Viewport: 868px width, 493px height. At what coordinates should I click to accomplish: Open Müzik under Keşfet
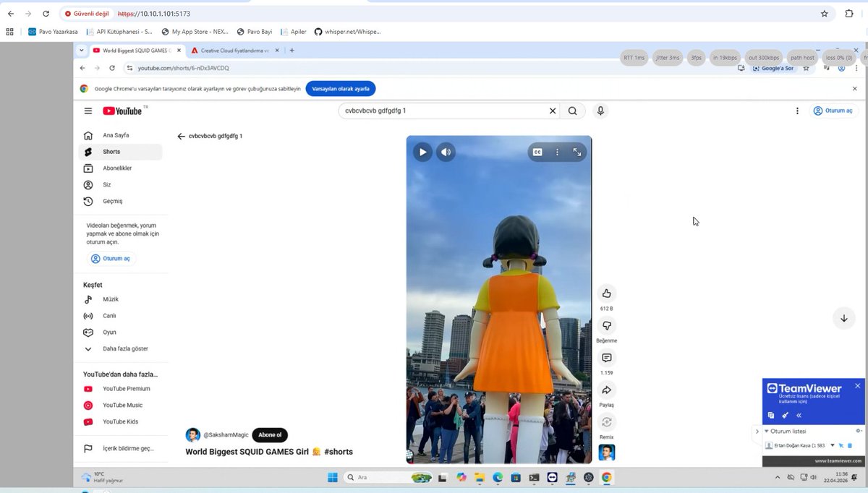pyautogui.click(x=120, y=299)
